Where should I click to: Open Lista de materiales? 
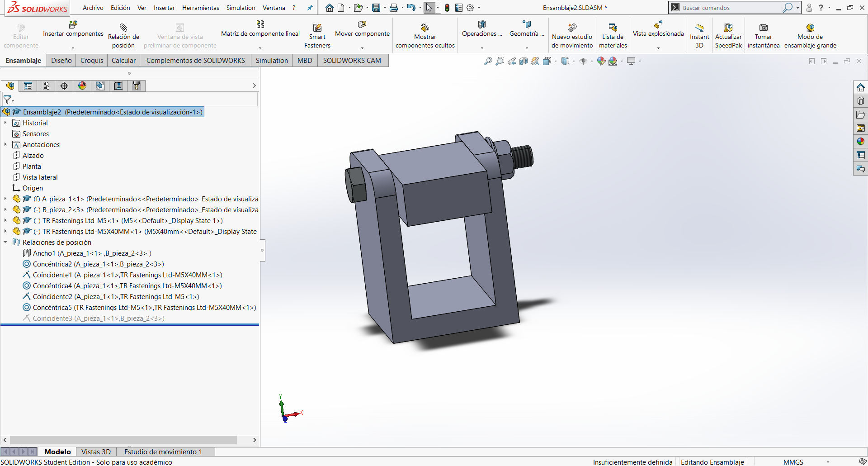(613, 28)
